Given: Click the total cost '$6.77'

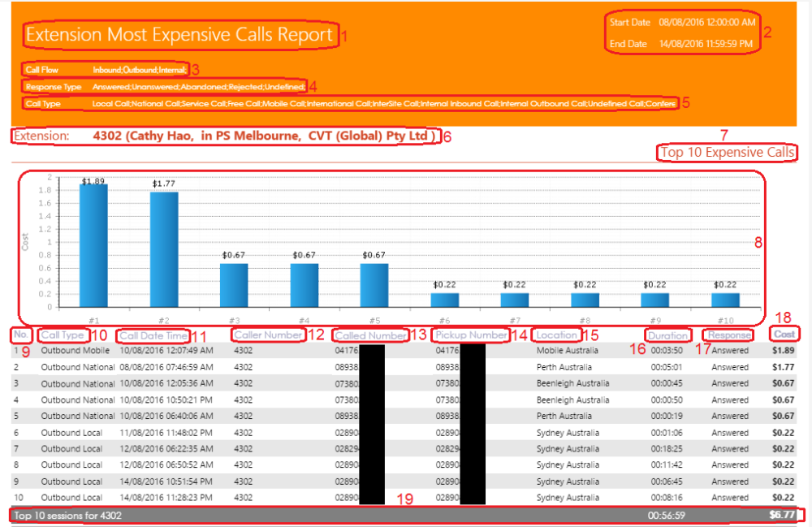Looking at the screenshot, I should click(x=781, y=515).
